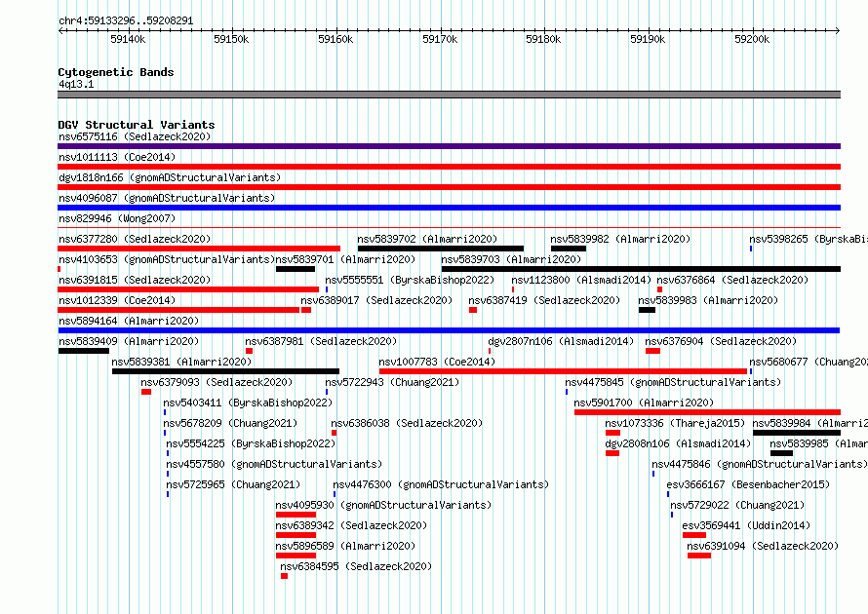Open nsv6376864 (Sedlazeck2020) label

732,280
